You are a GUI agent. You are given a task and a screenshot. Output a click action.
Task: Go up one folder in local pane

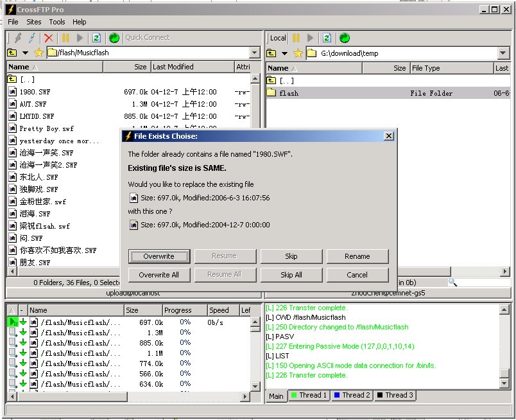coord(271,53)
